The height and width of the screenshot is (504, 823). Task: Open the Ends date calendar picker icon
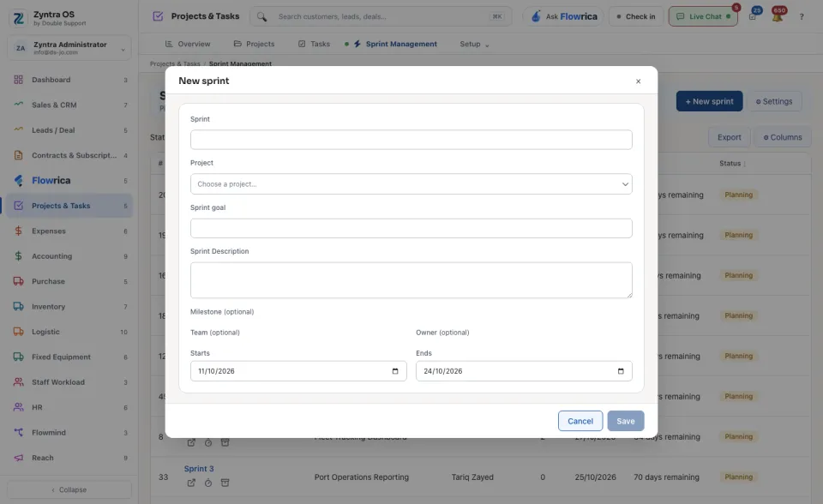coord(621,371)
